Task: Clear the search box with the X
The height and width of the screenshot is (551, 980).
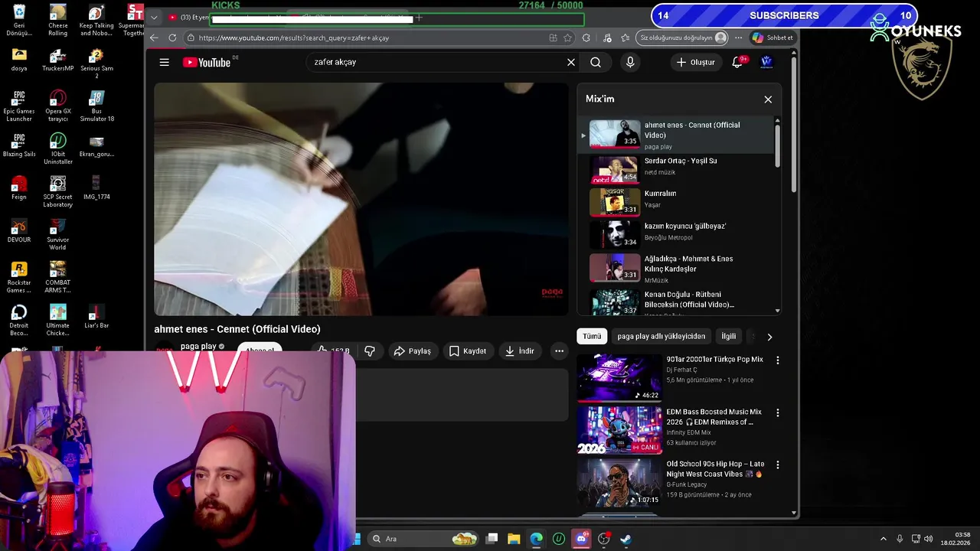Action: tap(570, 62)
